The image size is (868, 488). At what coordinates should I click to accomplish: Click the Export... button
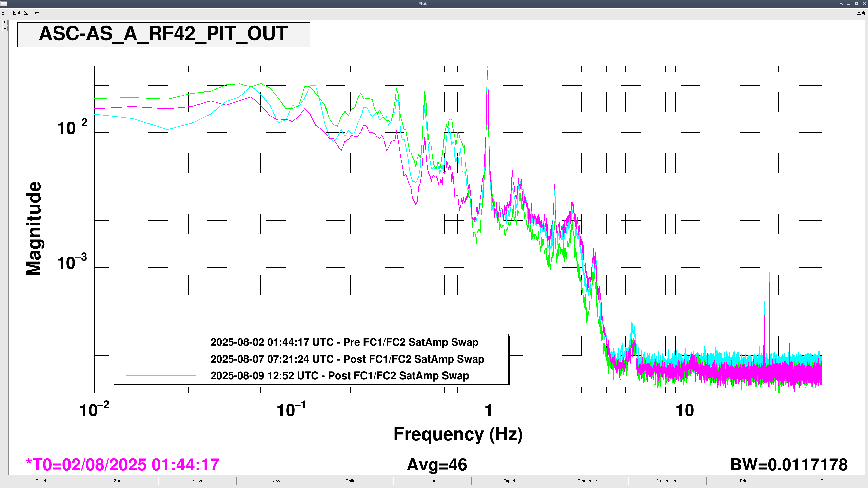click(510, 481)
